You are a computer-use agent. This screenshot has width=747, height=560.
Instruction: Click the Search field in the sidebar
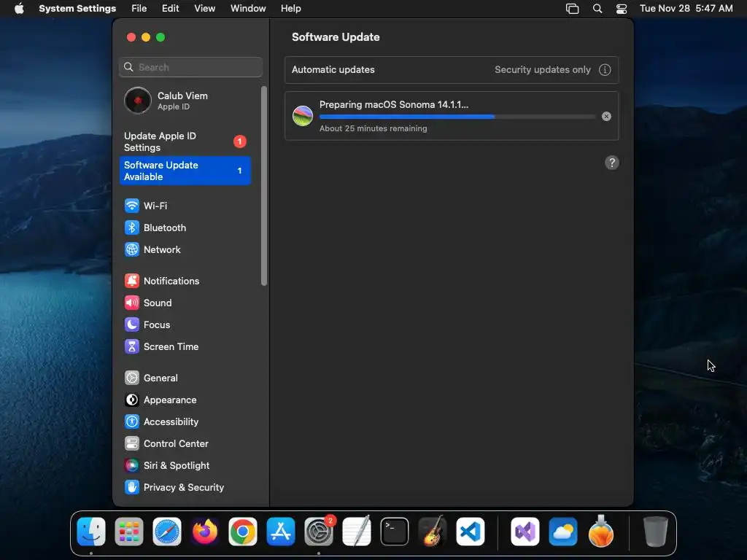pyautogui.click(x=190, y=67)
